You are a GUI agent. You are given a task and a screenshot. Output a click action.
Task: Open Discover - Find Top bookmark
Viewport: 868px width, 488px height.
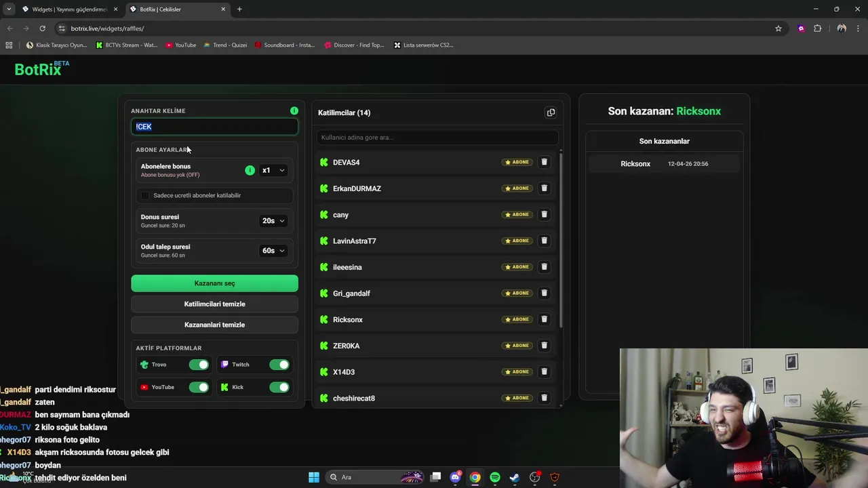353,45
